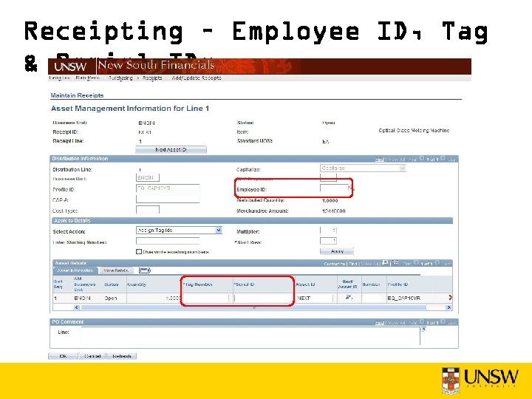Click the Asset Details download-to-grid icon
This screenshot has width=532, height=399.
(x=395, y=263)
